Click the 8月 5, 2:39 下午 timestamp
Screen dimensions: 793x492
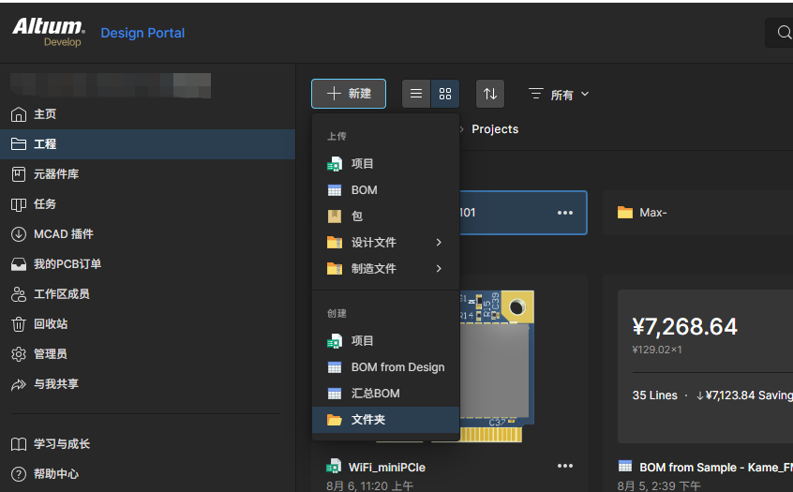[x=659, y=486]
